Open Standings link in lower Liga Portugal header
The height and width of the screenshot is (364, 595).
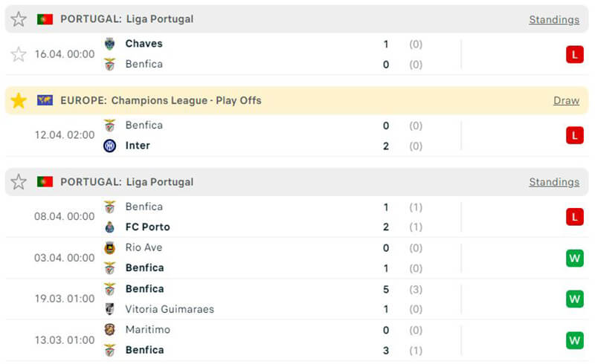554,182
